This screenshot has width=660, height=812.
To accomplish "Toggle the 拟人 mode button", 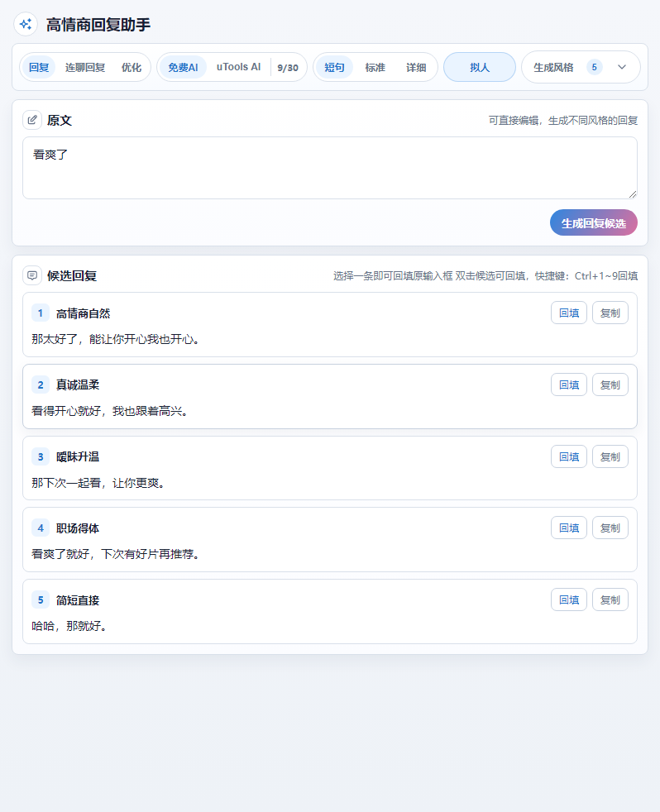I will [x=480, y=67].
